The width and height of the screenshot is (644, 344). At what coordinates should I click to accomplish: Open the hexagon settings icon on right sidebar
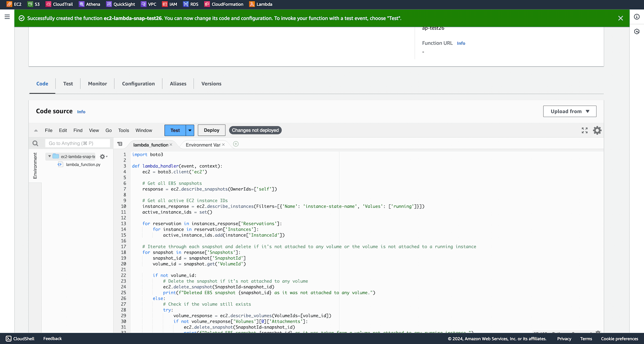point(637,32)
